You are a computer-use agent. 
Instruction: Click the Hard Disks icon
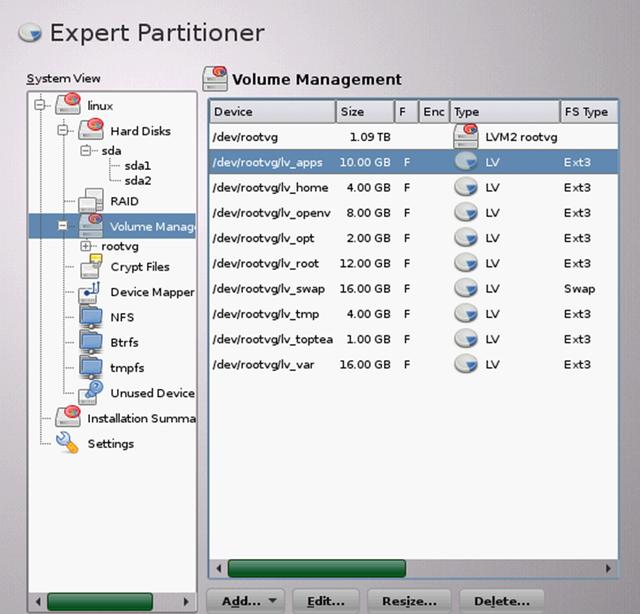tap(91, 129)
